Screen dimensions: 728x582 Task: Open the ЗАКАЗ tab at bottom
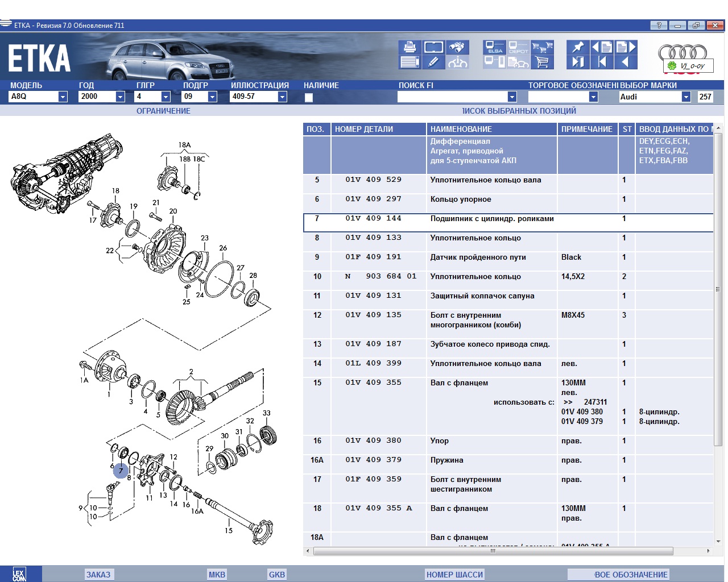point(98,575)
